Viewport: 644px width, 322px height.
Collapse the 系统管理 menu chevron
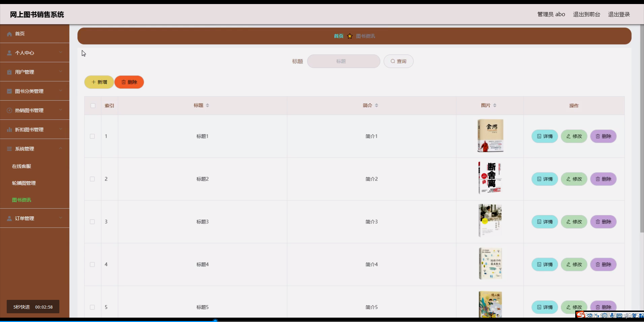61,148
